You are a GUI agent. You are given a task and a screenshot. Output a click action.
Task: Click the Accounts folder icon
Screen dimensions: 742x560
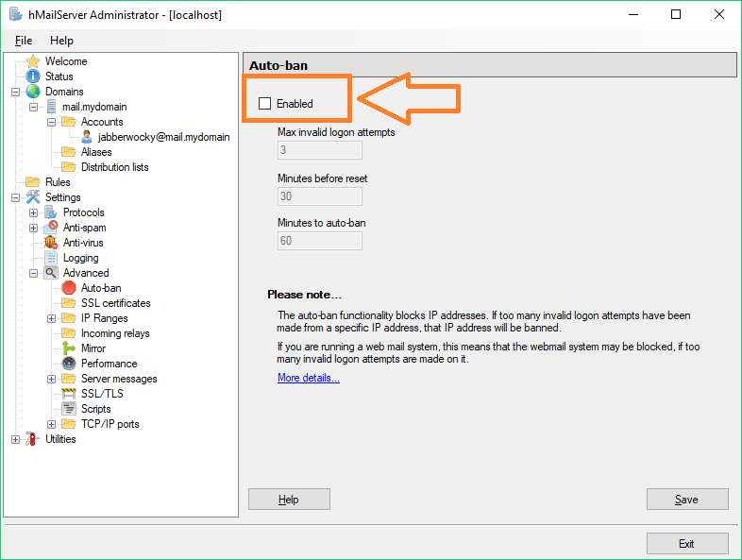(69, 122)
